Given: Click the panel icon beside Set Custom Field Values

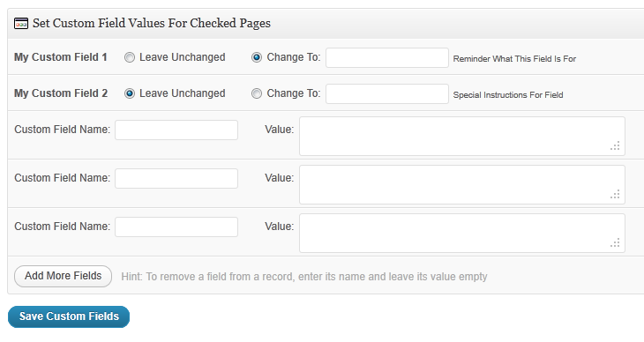Looking at the screenshot, I should coord(21,24).
